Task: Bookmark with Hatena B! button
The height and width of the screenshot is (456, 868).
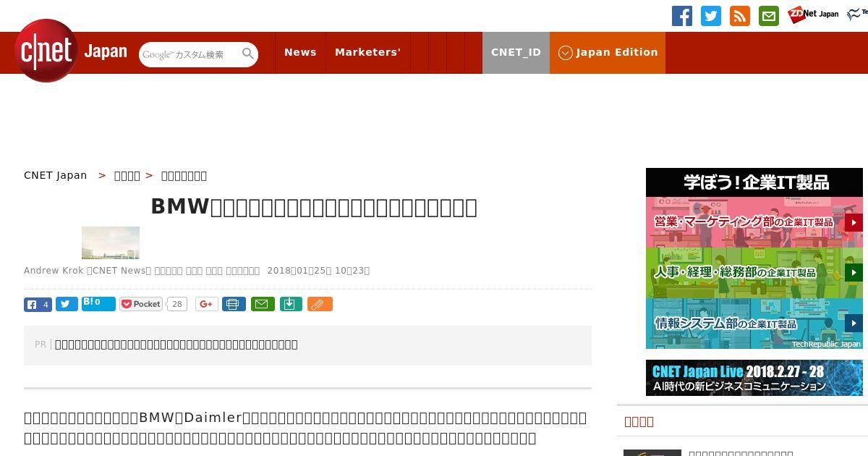Action: [98, 303]
